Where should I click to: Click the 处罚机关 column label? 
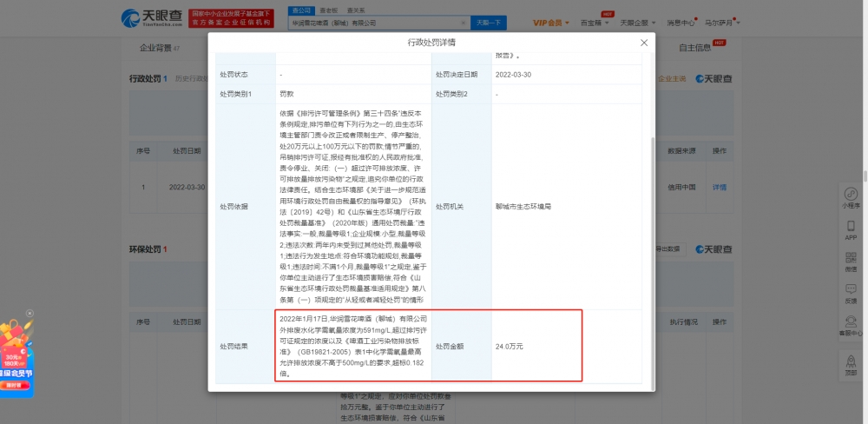click(x=450, y=207)
